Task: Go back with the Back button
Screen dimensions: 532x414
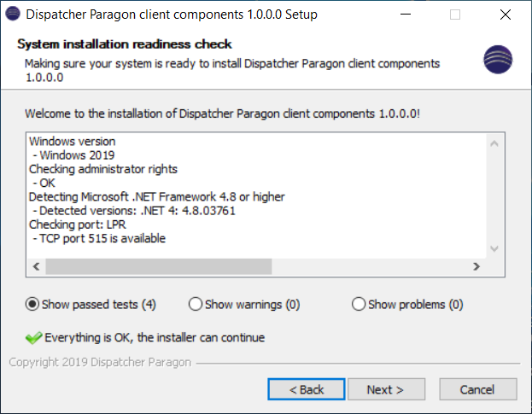Action: coord(306,390)
